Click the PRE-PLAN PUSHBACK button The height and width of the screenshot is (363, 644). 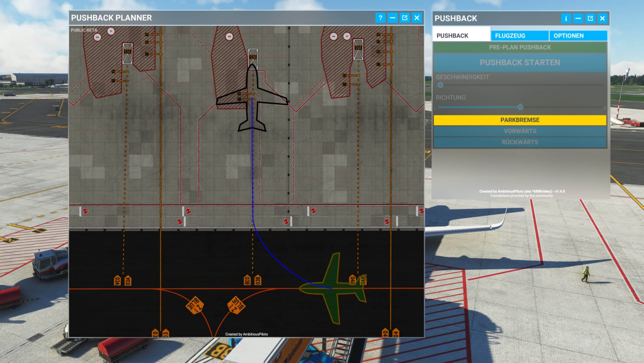coord(520,47)
